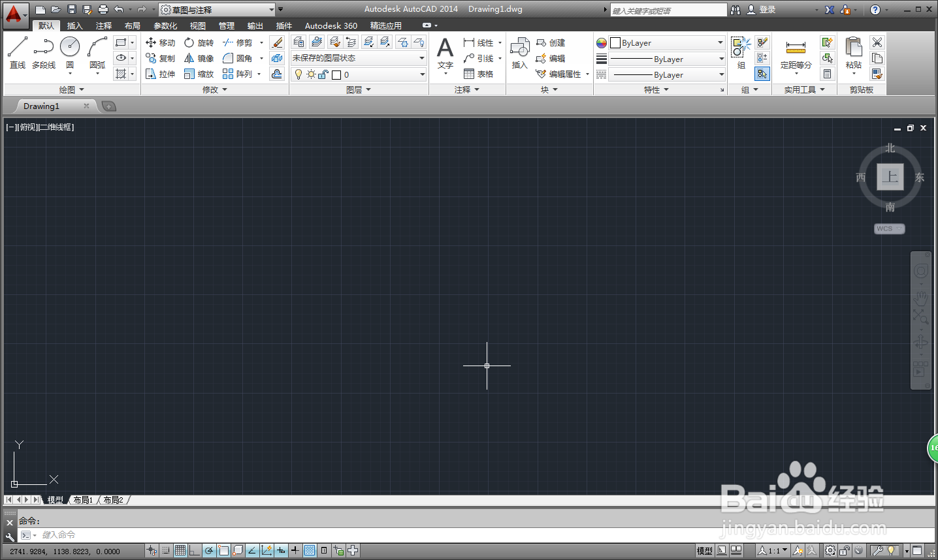Click the layer 0 color swatch
This screenshot has height=560, width=938.
(x=336, y=74)
